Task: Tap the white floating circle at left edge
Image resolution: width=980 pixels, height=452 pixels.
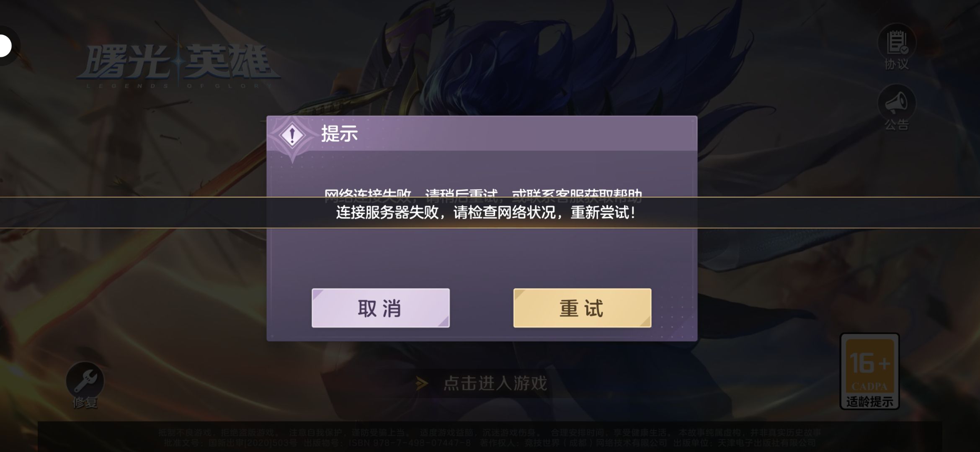Action: pyautogui.click(x=5, y=46)
